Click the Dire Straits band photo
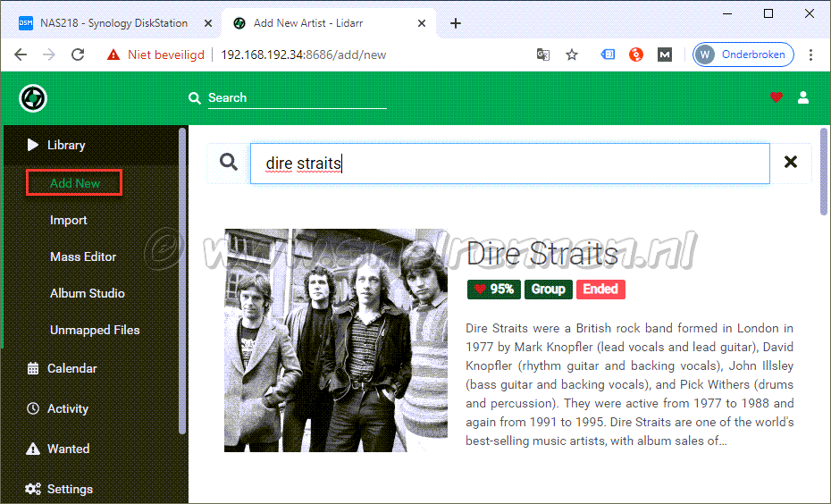831x504 pixels. coord(335,340)
